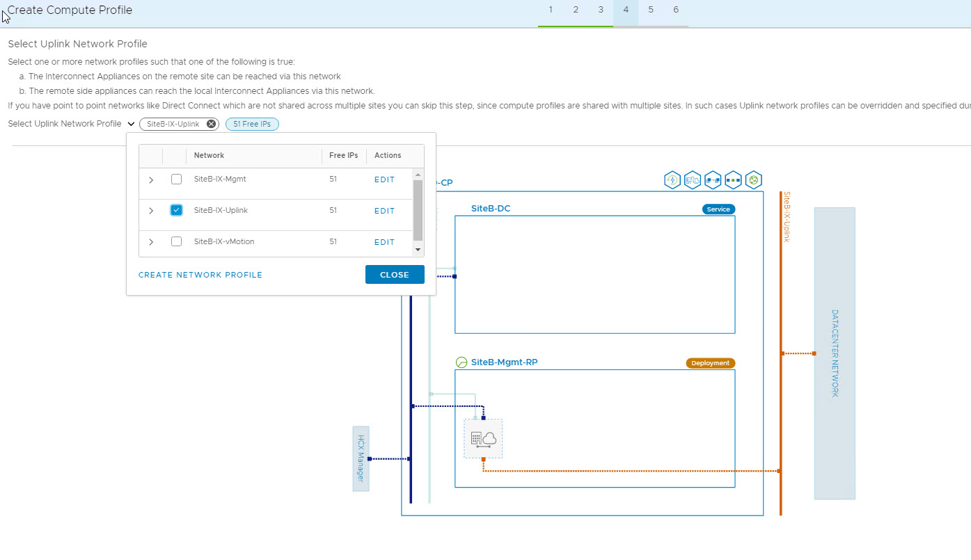
Task: Click the hybrid interconnect building-cloud hexagon icon
Action: tap(693, 180)
